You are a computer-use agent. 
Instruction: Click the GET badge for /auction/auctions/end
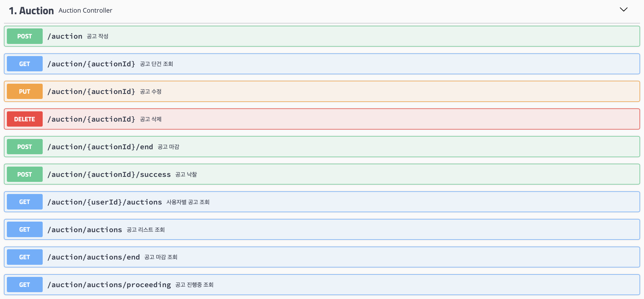coord(25,257)
